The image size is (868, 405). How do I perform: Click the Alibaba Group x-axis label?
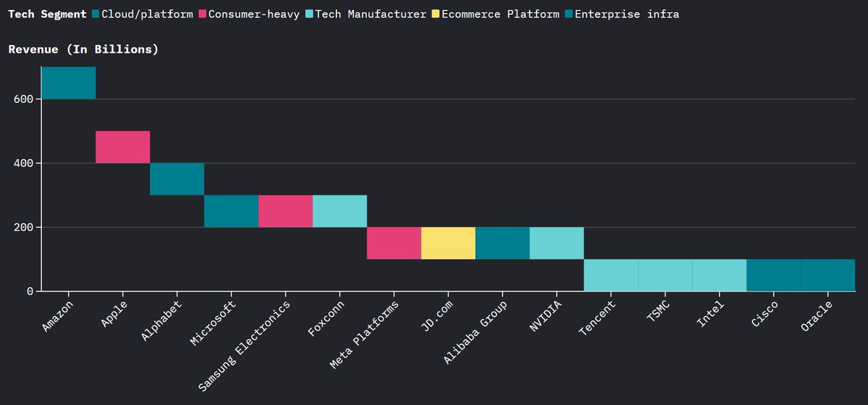(x=475, y=333)
